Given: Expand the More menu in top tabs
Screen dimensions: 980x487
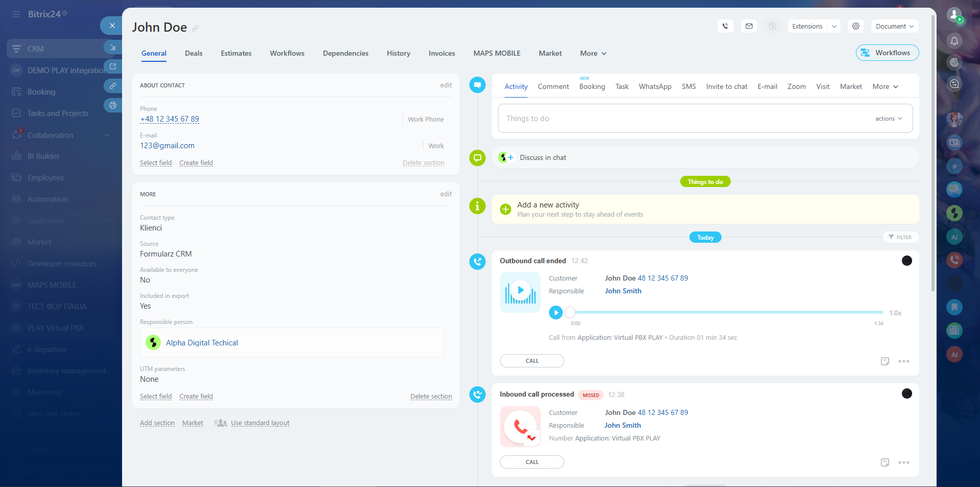Looking at the screenshot, I should pos(593,53).
